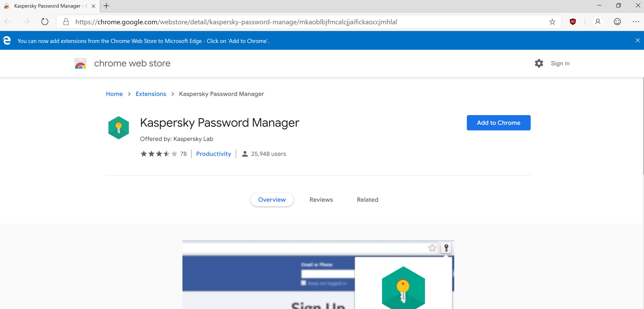Screen dimensions: 644x309
Task: Close the Kaspersky Password Manager tab
Action: pyautogui.click(x=93, y=6)
